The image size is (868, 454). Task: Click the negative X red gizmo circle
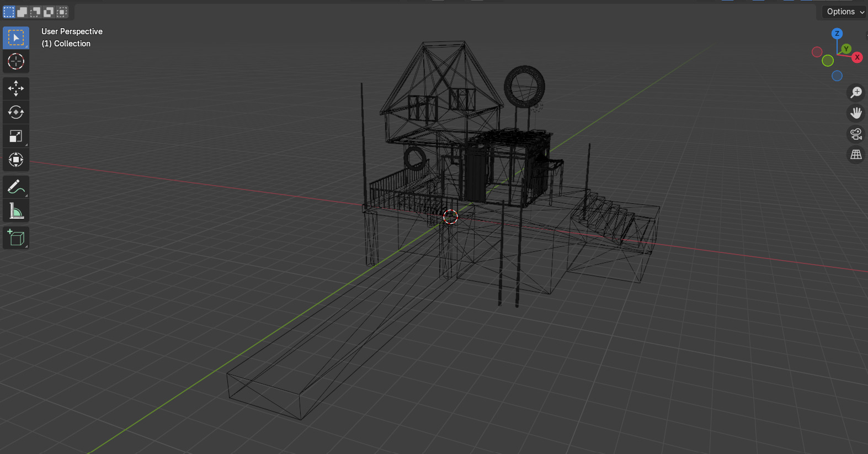pos(817,52)
